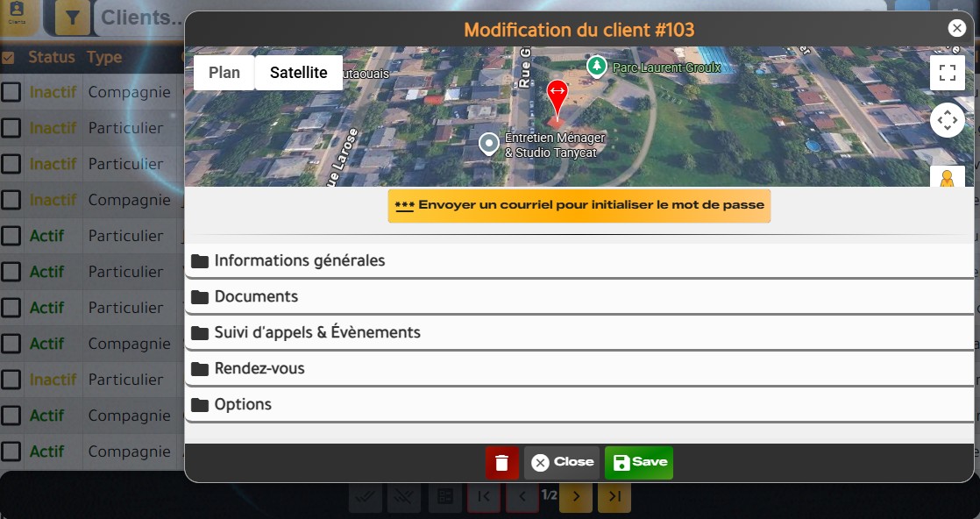Click the green Save button
Screen dimensions: 980x519
639,463
